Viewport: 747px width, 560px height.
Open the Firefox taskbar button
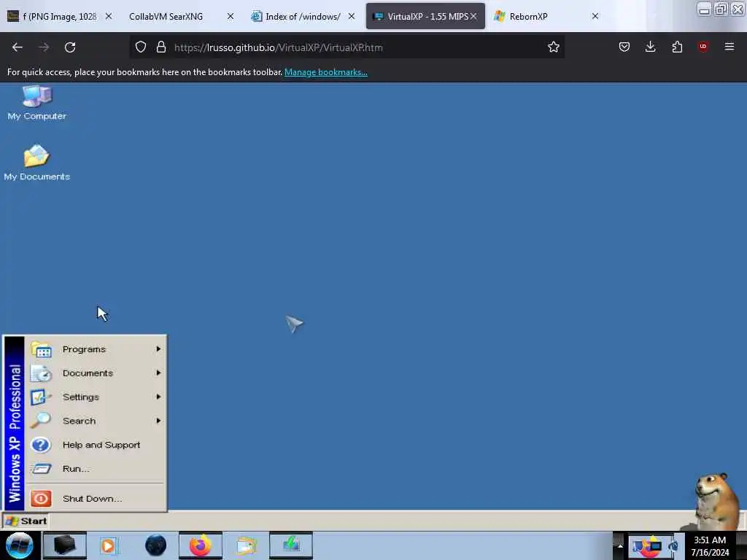(201, 545)
